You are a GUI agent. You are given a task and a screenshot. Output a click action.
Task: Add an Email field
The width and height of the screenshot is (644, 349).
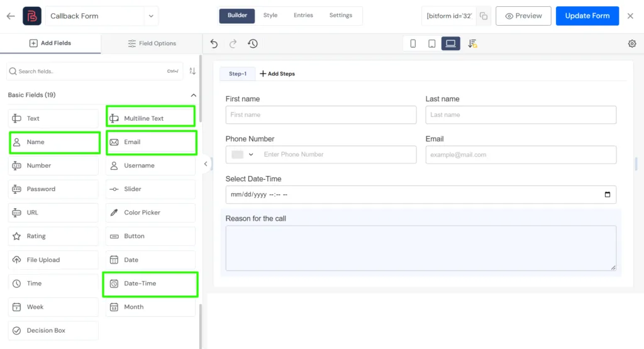(152, 142)
